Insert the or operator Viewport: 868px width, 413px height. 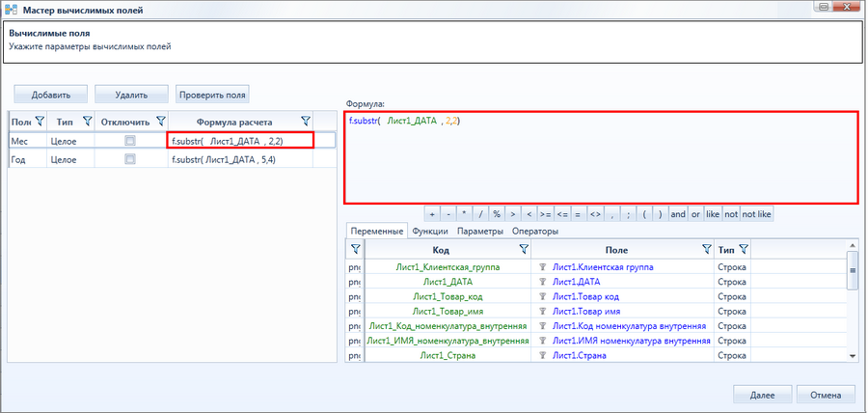[x=695, y=214]
